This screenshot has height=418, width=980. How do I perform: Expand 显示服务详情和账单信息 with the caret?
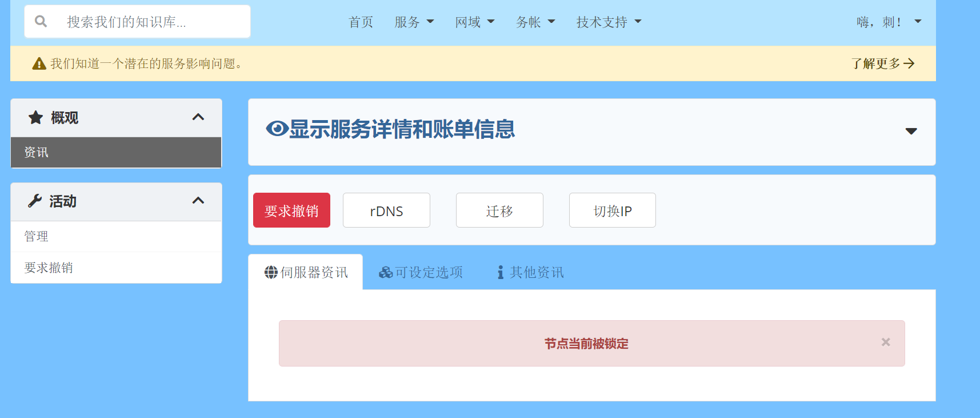coord(911,131)
